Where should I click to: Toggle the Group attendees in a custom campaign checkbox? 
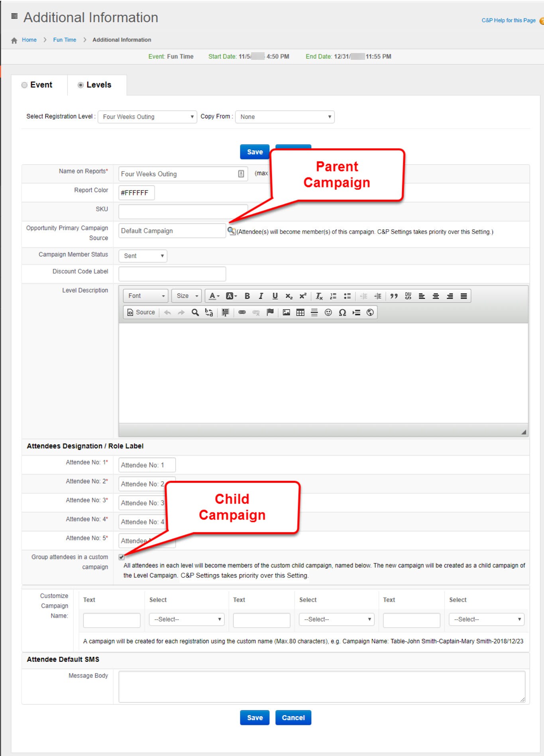(122, 557)
